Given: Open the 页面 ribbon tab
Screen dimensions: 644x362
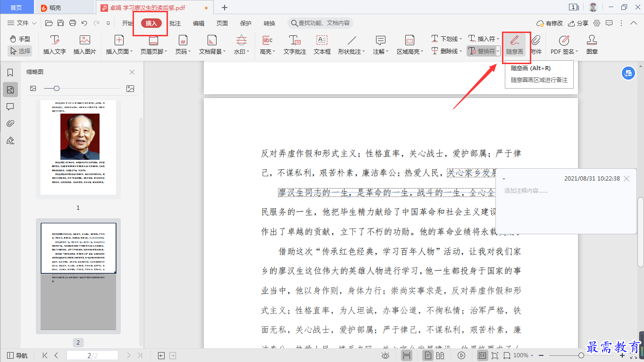Looking at the screenshot, I should coord(222,23).
